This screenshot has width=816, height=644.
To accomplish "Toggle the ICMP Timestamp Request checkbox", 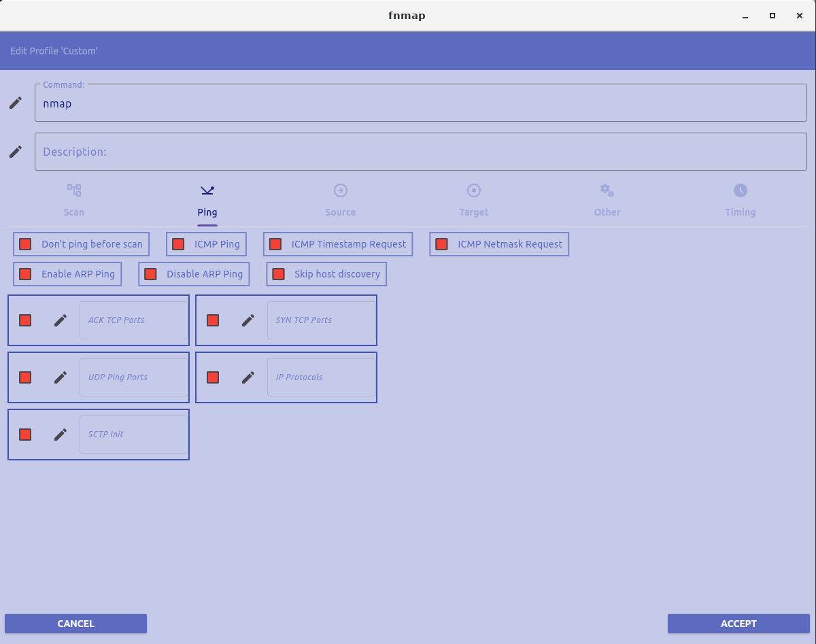I will 275,244.
